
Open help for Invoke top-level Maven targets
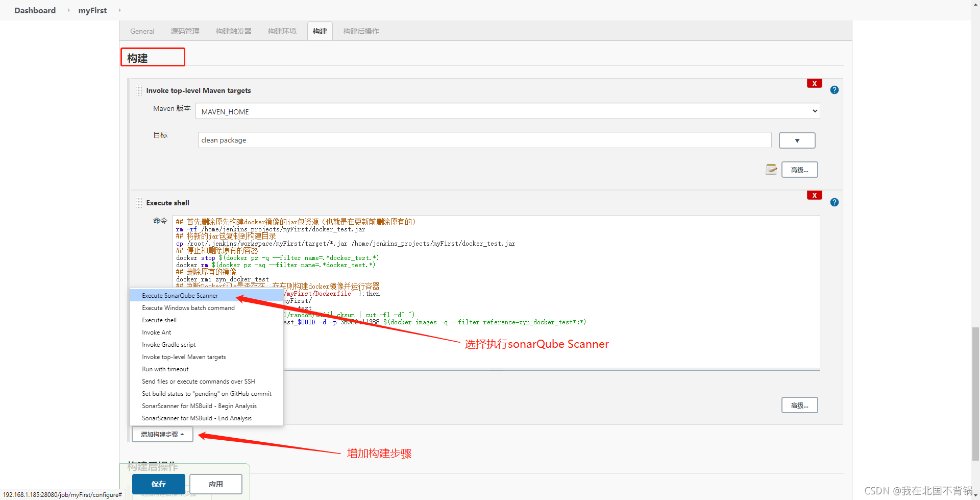click(x=835, y=90)
